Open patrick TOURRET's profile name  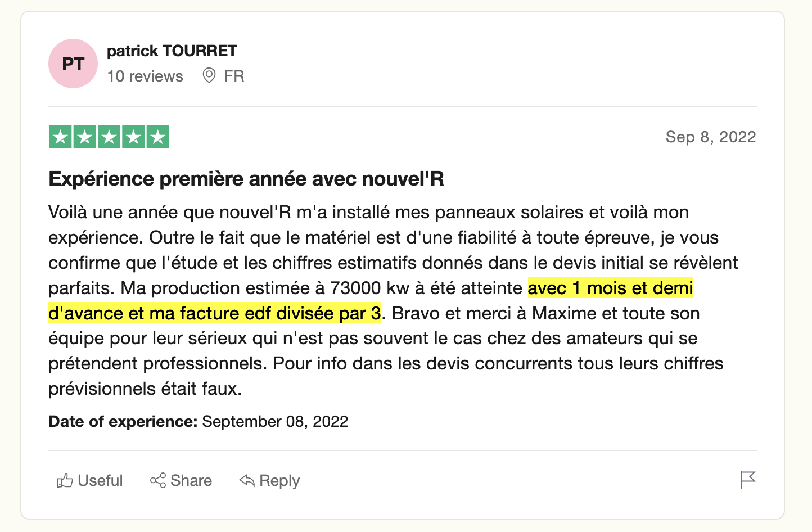(173, 51)
